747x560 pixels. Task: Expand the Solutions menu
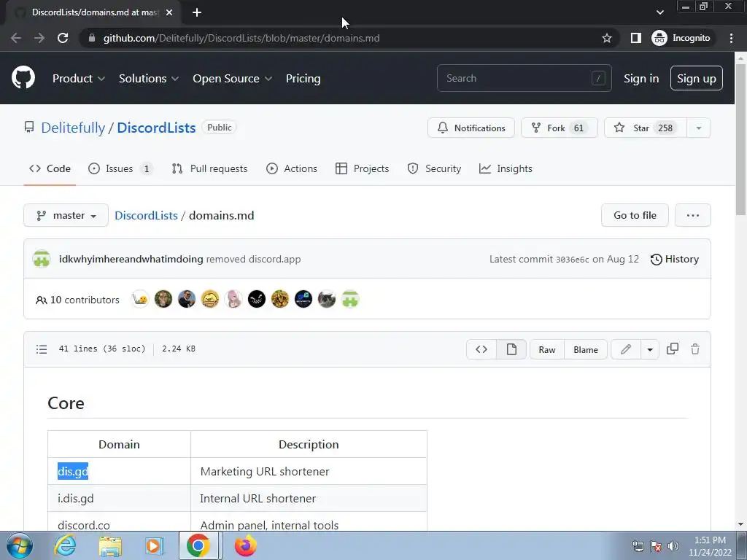point(149,79)
